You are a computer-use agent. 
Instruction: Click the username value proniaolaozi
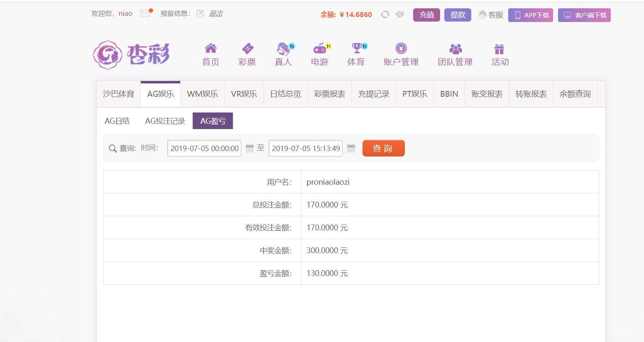pyautogui.click(x=328, y=182)
